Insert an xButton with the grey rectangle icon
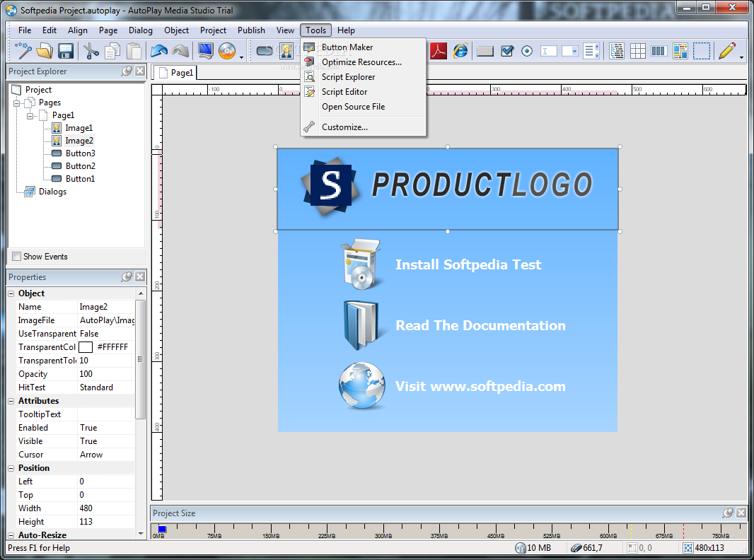754x560 pixels. pyautogui.click(x=485, y=51)
